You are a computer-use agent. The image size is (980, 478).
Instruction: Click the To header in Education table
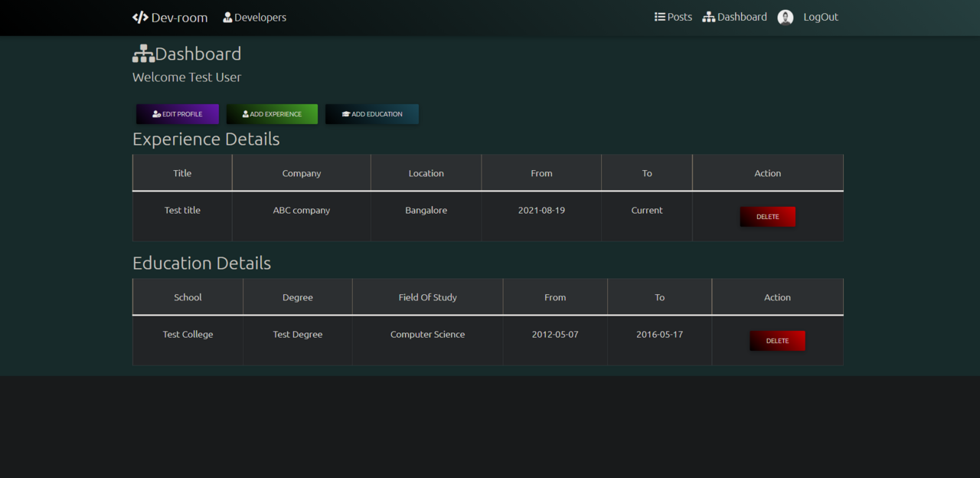click(660, 297)
